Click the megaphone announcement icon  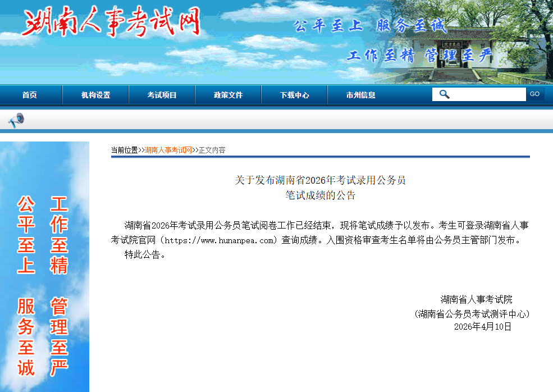click(x=17, y=120)
